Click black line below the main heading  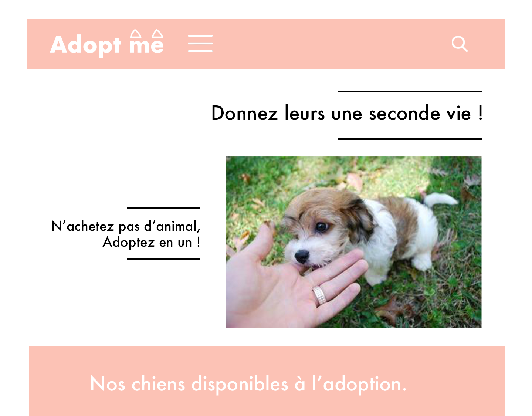coord(410,139)
